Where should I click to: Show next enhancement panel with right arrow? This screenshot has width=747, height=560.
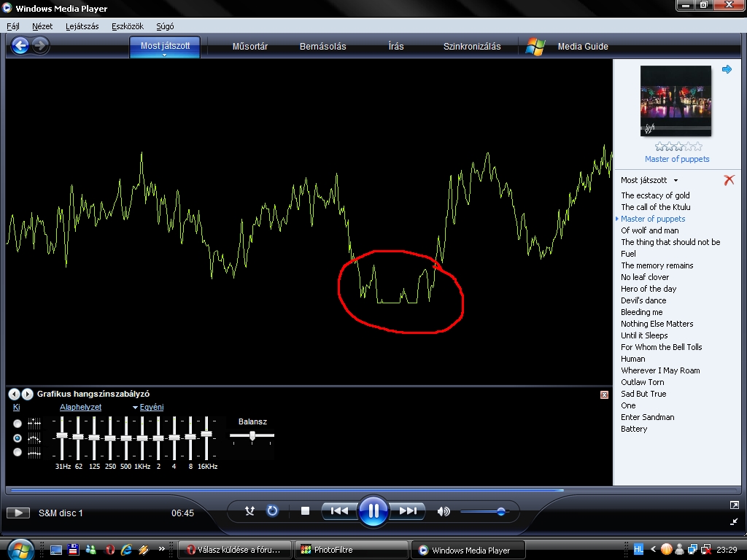pyautogui.click(x=27, y=394)
